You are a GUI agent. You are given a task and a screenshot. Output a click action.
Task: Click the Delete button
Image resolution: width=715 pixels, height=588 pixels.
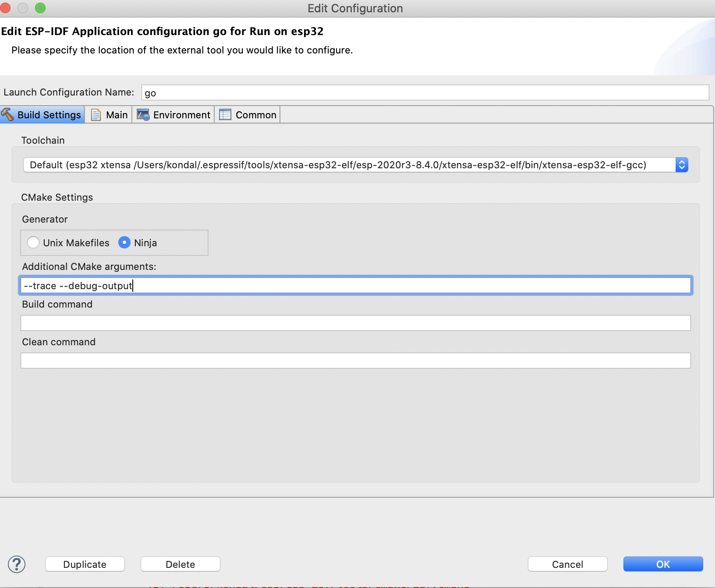tap(180, 564)
